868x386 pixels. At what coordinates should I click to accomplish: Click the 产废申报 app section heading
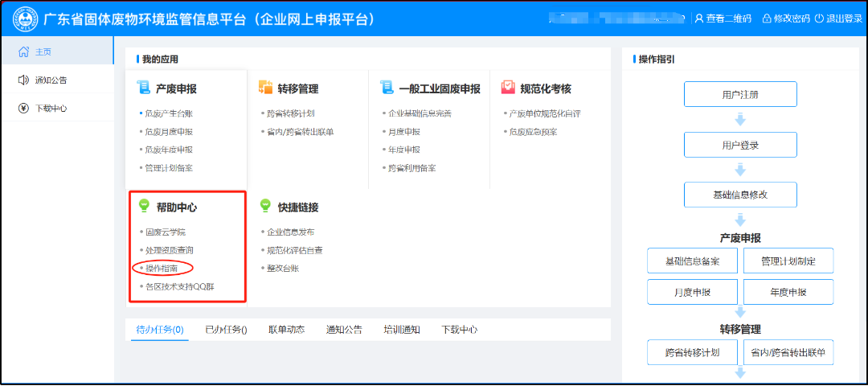176,88
